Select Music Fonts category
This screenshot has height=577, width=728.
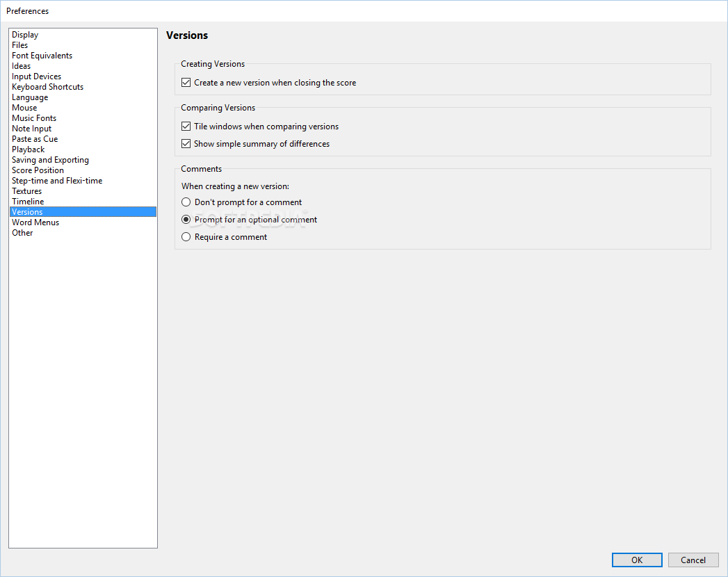[34, 118]
